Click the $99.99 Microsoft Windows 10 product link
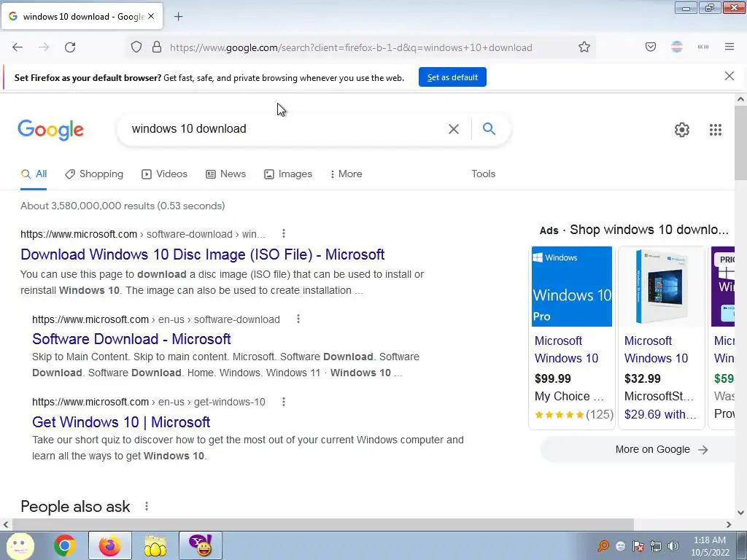This screenshot has height=560, width=747. point(566,349)
